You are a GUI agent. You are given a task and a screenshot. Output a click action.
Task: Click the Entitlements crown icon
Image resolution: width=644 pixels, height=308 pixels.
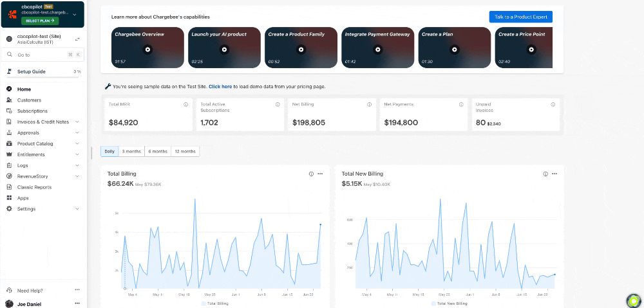pyautogui.click(x=9, y=154)
